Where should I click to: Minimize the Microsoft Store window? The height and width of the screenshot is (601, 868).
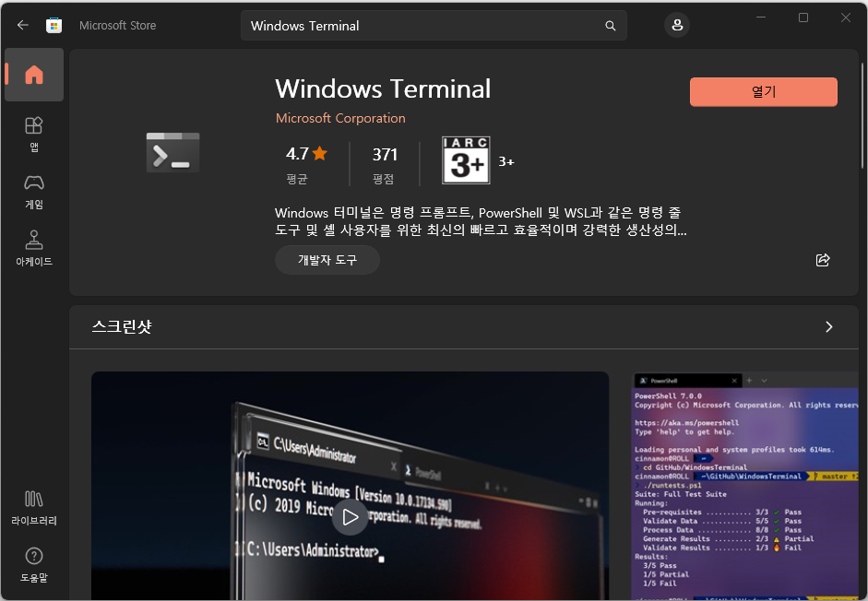761,18
